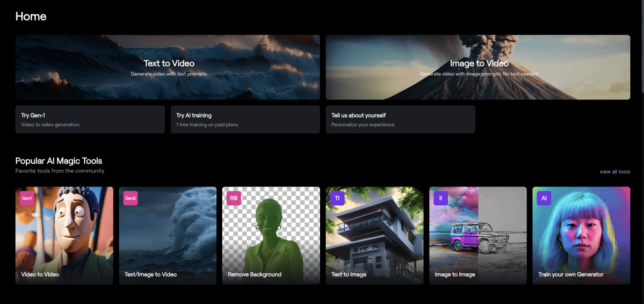644x304 pixels.
Task: Choose the Text to Image tool card
Action: 375,236
